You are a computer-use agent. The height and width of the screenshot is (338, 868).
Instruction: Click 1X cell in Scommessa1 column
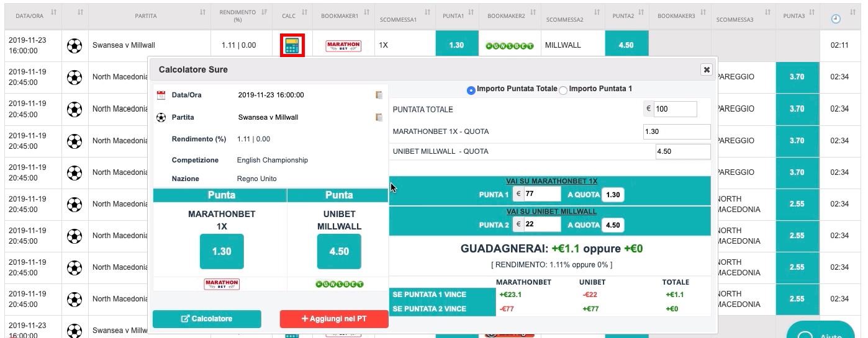pos(404,45)
